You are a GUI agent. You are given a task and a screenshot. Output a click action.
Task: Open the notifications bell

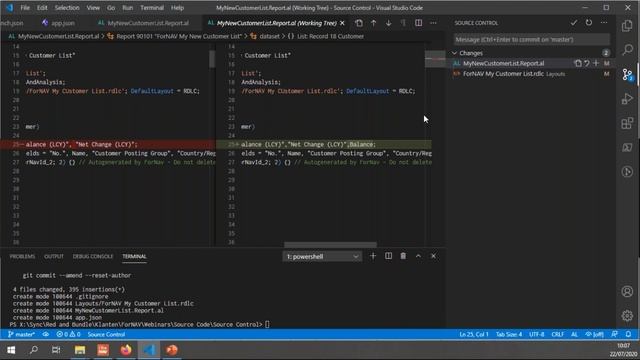[x=628, y=334]
